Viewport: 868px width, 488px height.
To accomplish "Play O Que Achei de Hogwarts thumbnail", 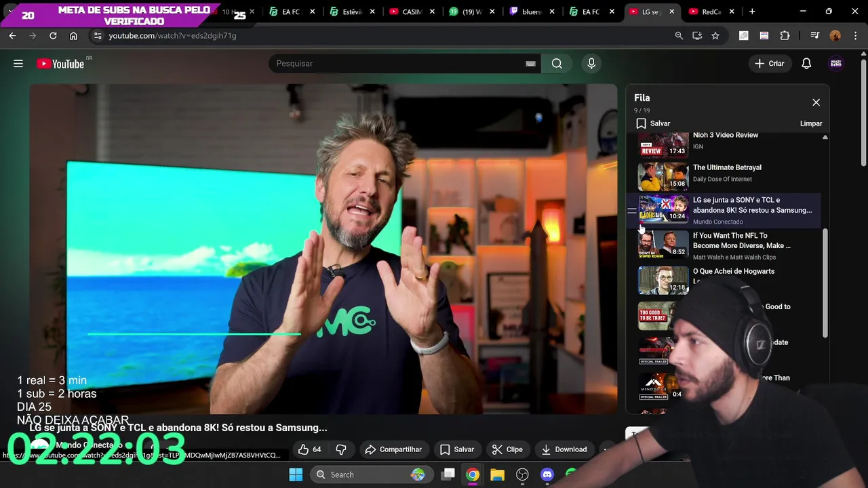I will tap(663, 280).
